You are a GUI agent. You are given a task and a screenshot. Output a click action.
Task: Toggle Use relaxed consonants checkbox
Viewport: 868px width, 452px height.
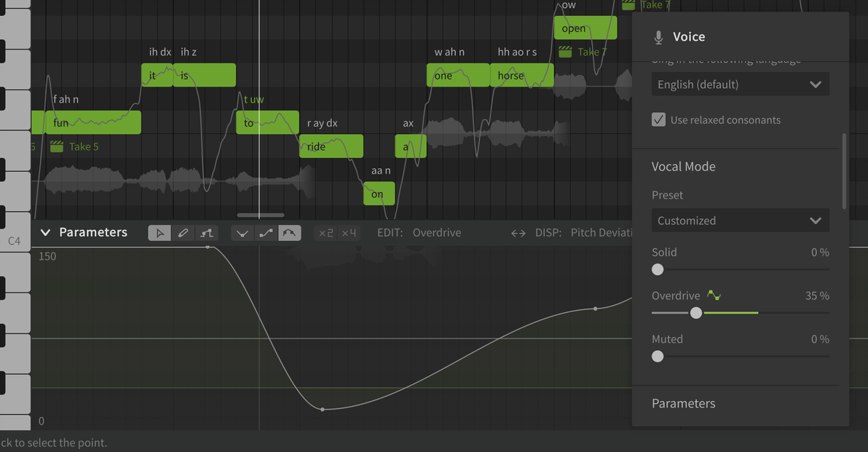[x=658, y=119]
